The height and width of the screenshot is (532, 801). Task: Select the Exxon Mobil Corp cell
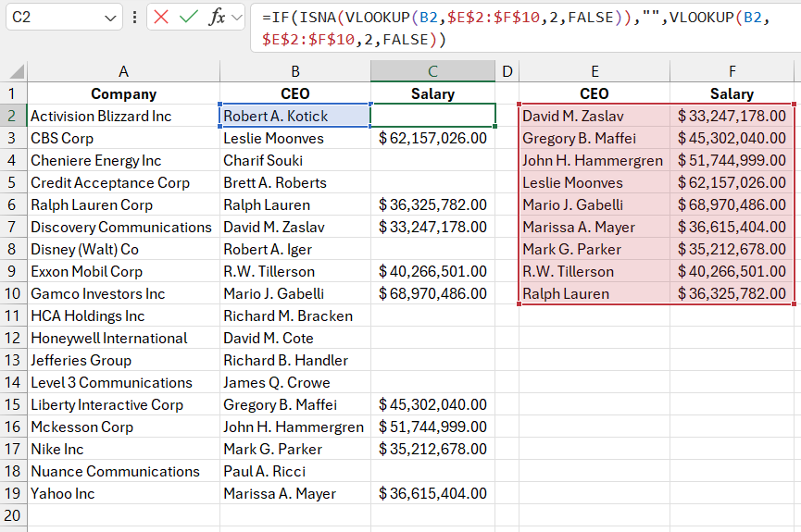(123, 271)
